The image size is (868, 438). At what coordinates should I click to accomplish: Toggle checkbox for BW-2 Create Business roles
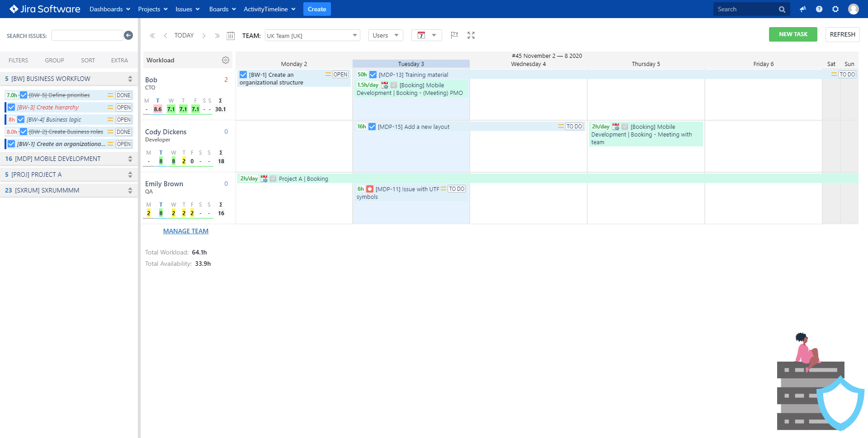pyautogui.click(x=24, y=132)
